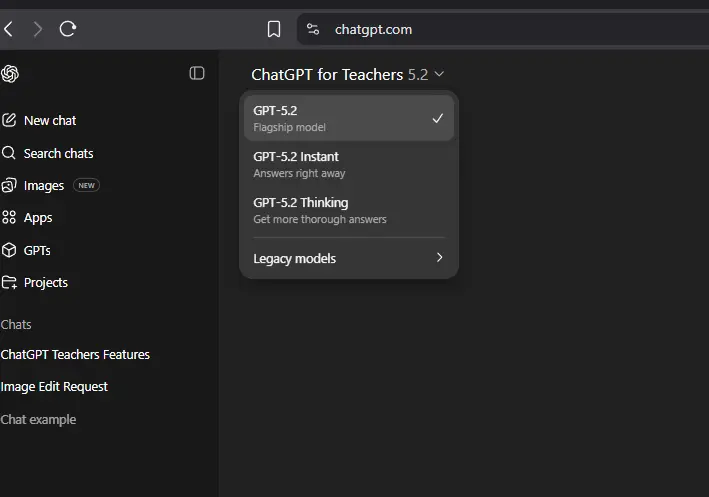Open the ChatGPT Teachers Features chat
This screenshot has width=709, height=497.
point(75,355)
